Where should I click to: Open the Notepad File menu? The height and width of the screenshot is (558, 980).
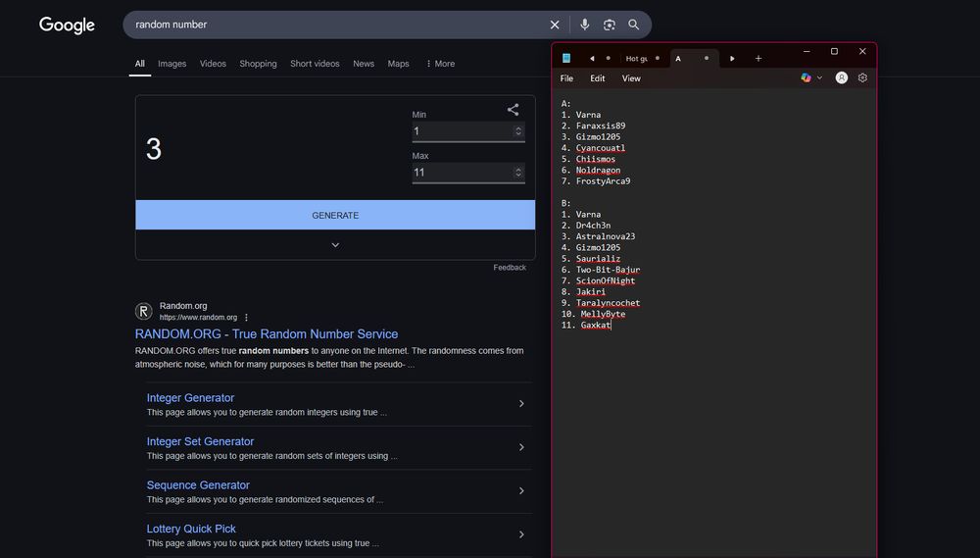[x=566, y=78]
